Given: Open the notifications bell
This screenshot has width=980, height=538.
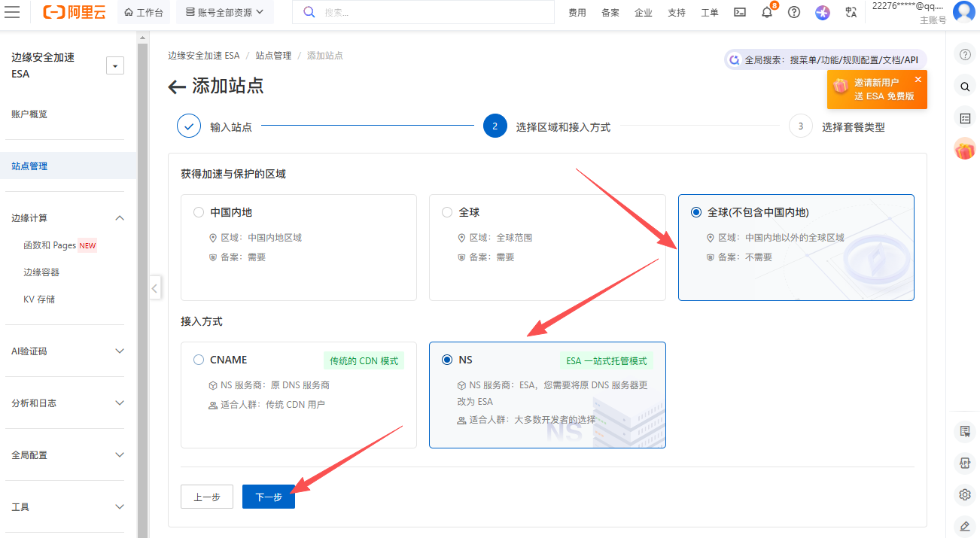Looking at the screenshot, I should point(767,12).
